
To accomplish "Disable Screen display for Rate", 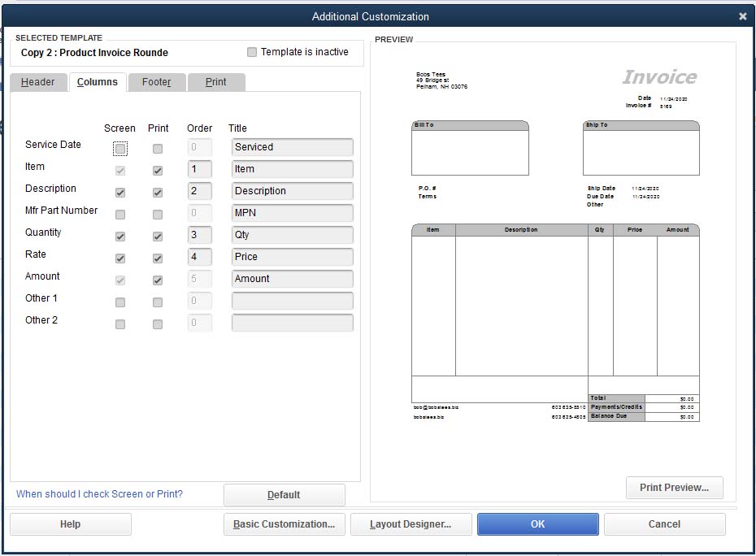I will (119, 258).
